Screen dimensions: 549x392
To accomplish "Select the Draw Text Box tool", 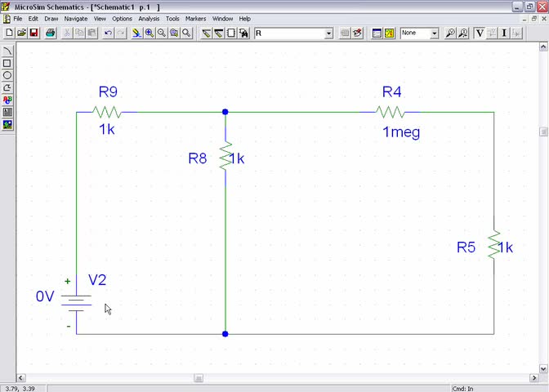I will (7, 113).
